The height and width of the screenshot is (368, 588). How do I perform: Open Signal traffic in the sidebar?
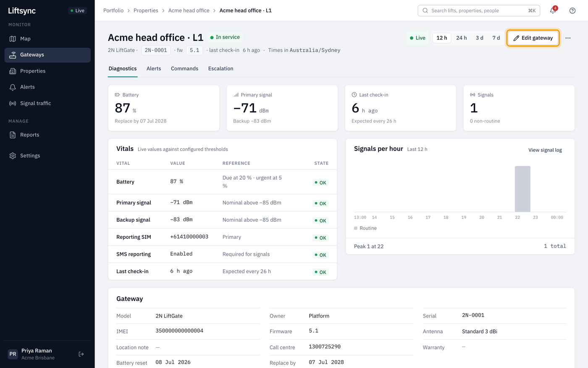47,103
